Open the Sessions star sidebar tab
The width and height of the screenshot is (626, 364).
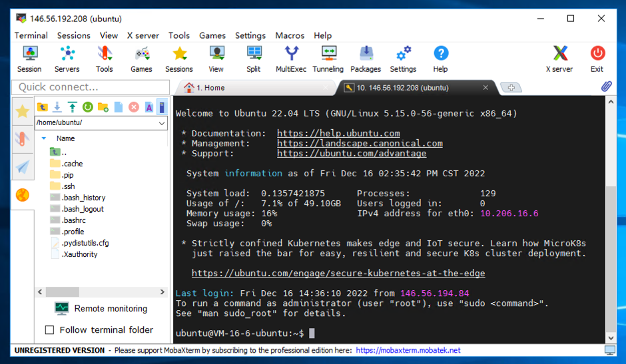click(23, 111)
